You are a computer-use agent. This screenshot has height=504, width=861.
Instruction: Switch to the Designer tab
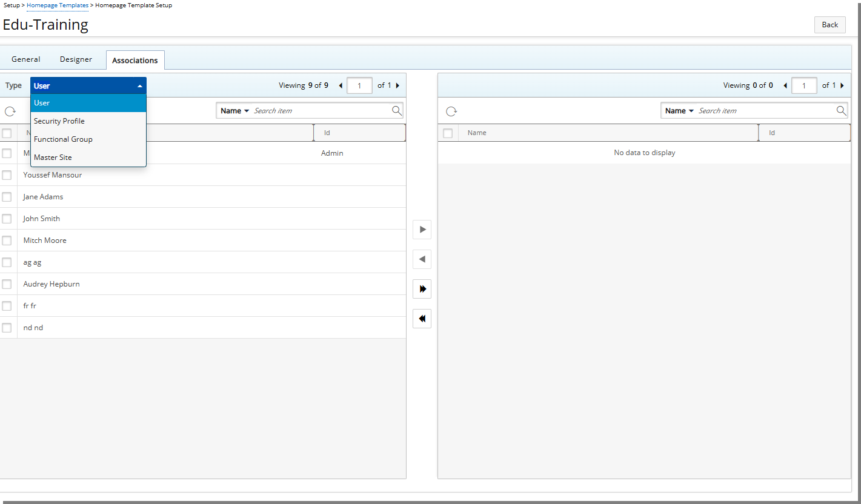76,59
